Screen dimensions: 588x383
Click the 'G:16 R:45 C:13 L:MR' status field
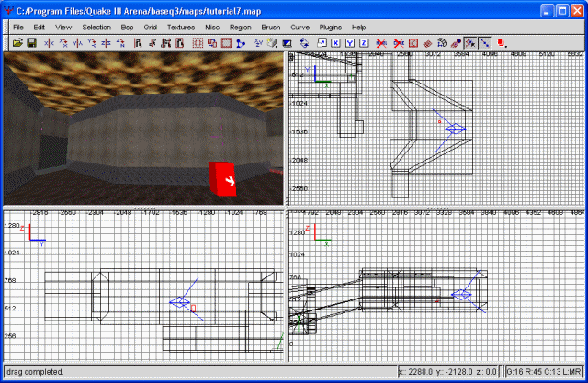(543, 372)
